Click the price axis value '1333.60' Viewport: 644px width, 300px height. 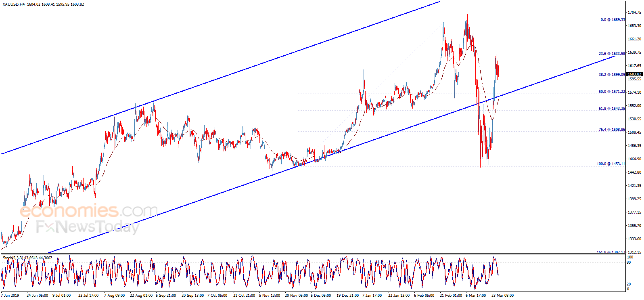634,239
